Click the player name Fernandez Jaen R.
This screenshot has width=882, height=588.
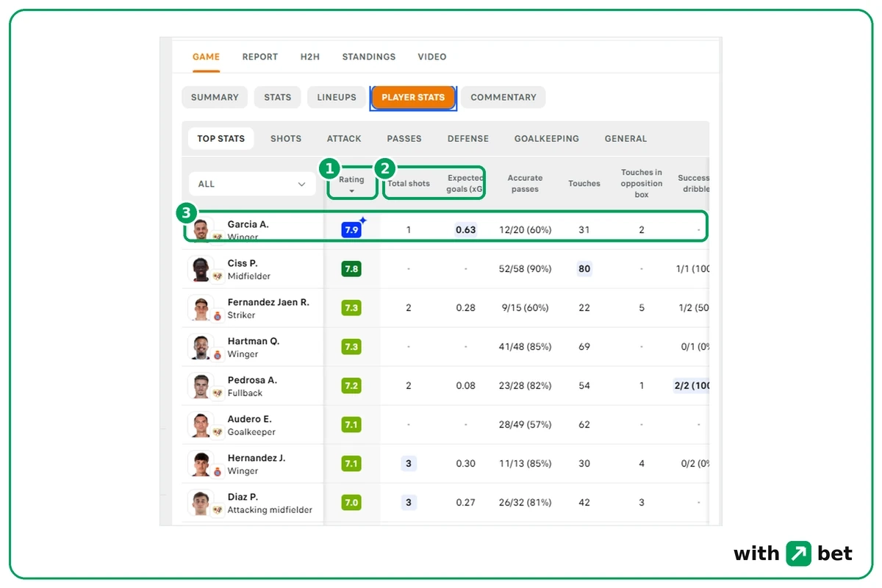click(268, 302)
